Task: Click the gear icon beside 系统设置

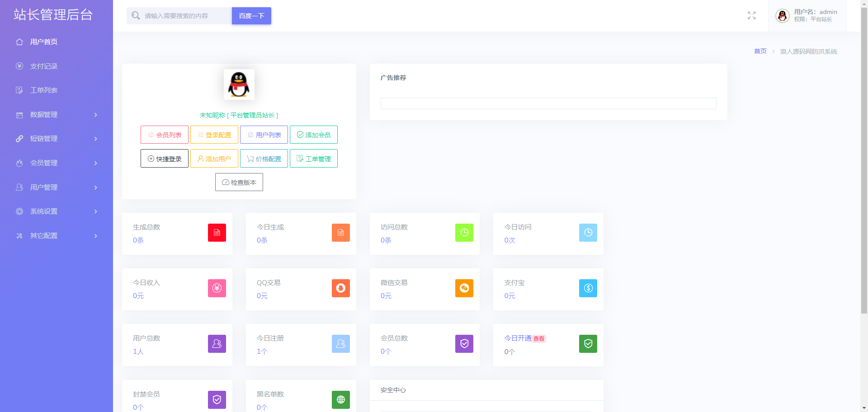Action: 19,211
